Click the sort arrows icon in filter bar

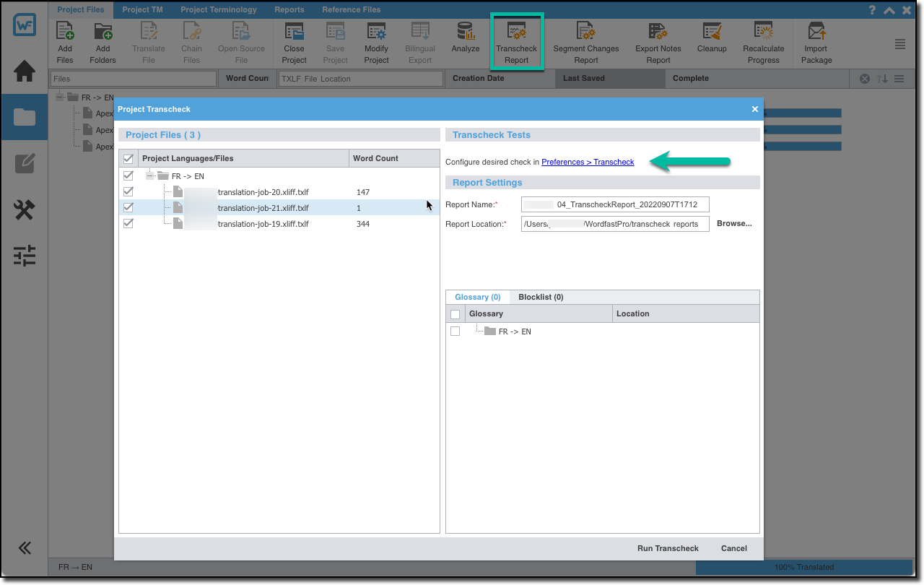click(x=882, y=79)
